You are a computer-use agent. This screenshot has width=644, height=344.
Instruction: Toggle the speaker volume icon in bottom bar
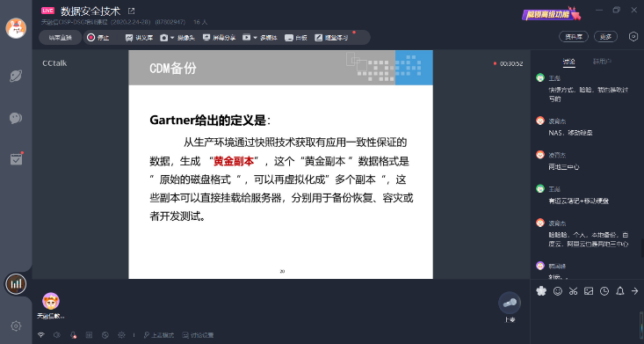57,335
